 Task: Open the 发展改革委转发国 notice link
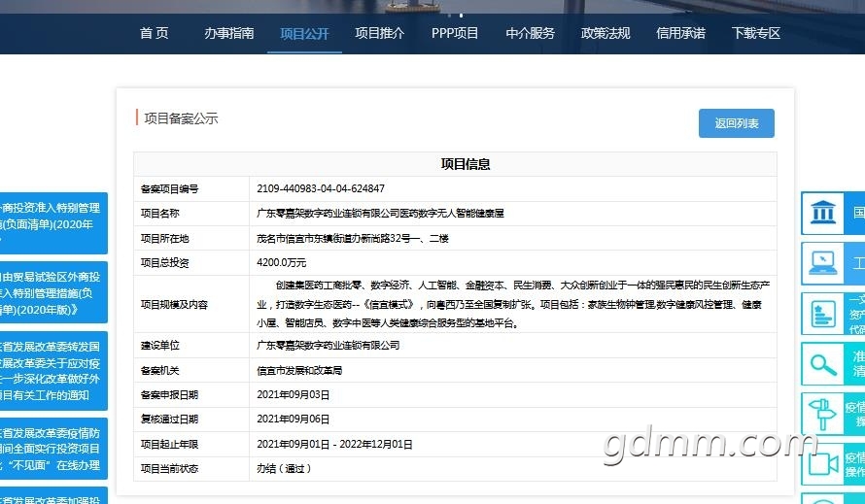tap(53, 371)
